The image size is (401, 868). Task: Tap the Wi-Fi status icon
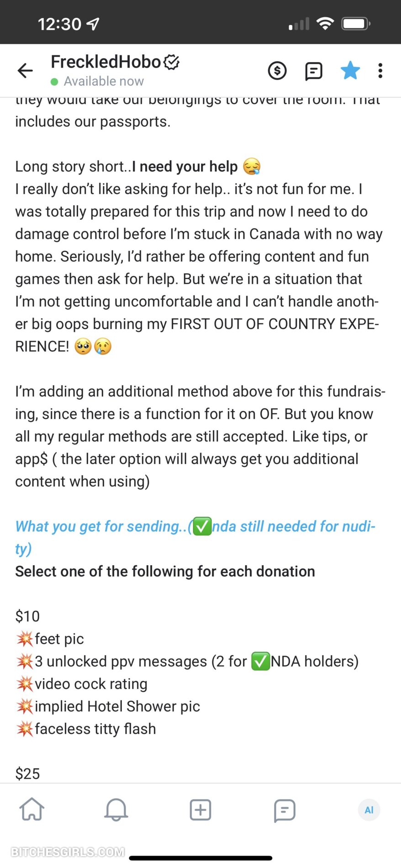point(325,24)
